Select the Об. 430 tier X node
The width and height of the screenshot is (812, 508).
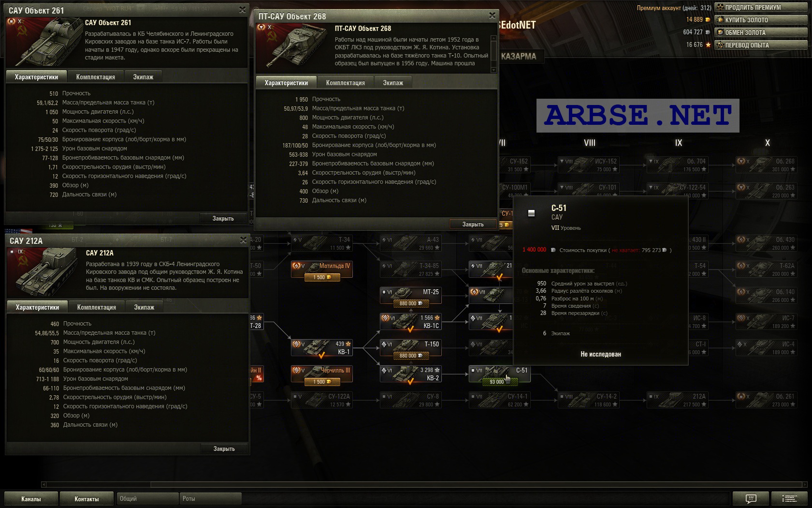click(767, 243)
